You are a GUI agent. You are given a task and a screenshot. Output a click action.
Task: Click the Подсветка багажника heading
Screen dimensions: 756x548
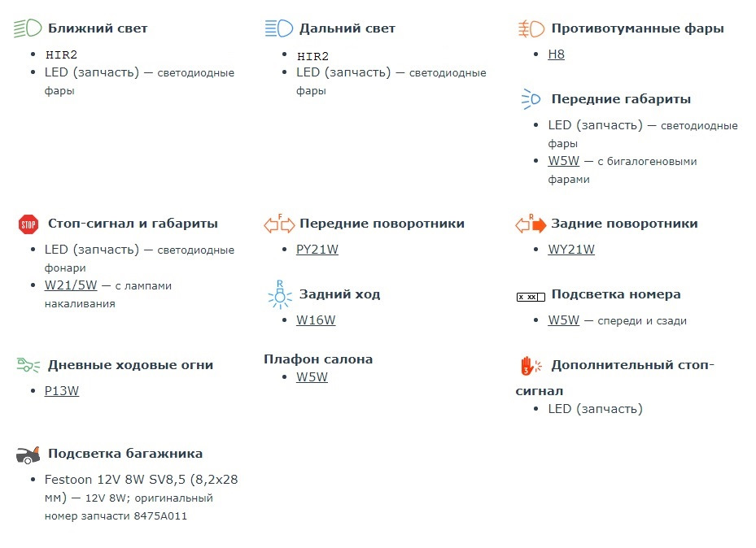point(125,454)
